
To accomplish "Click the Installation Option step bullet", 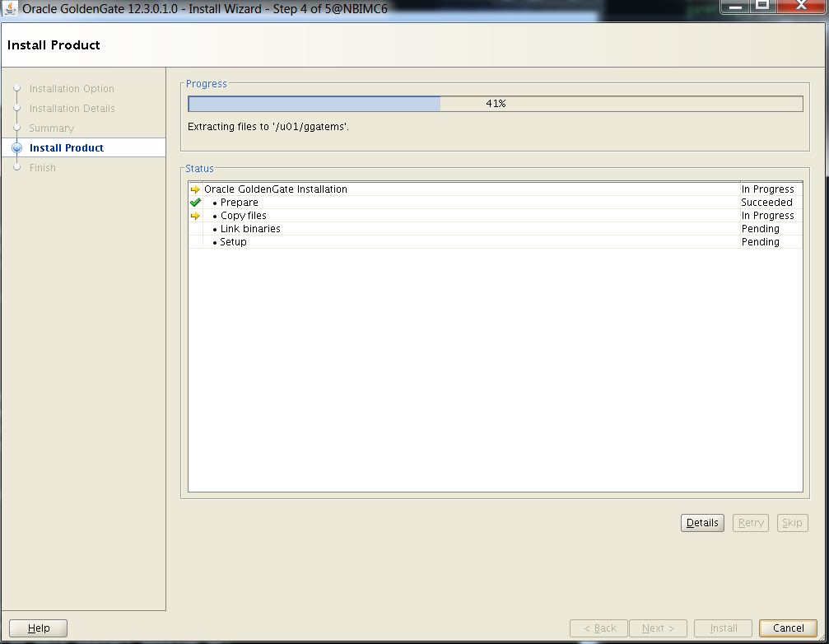I will coord(16,89).
